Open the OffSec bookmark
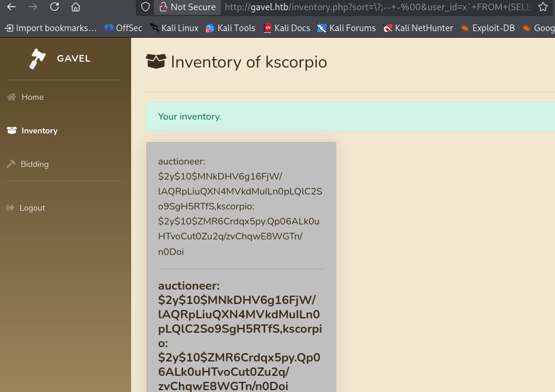Image resolution: width=555 pixels, height=392 pixels. click(x=123, y=28)
